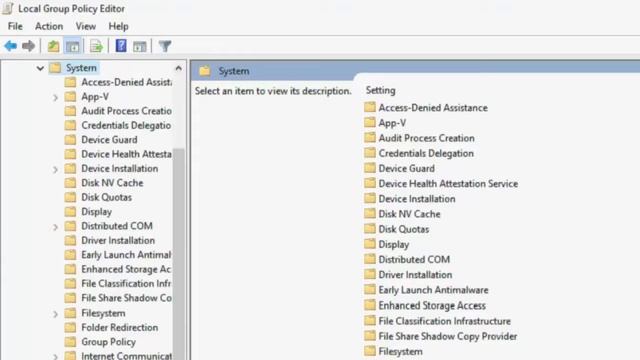The width and height of the screenshot is (640, 360).
Task: Select Driver Installation in the right list
Action: coord(415,275)
